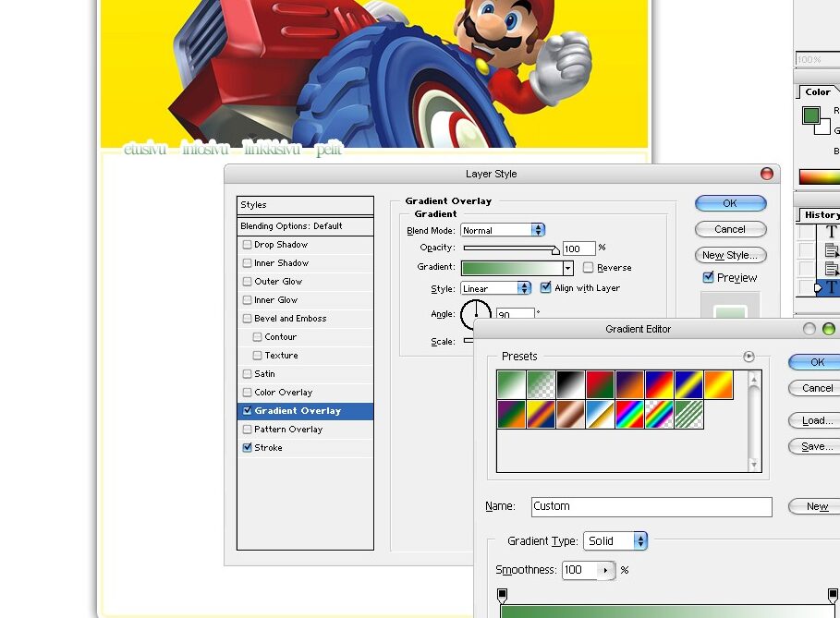Select Blending Options: Default row
The height and width of the screenshot is (618, 840).
pyautogui.click(x=305, y=226)
